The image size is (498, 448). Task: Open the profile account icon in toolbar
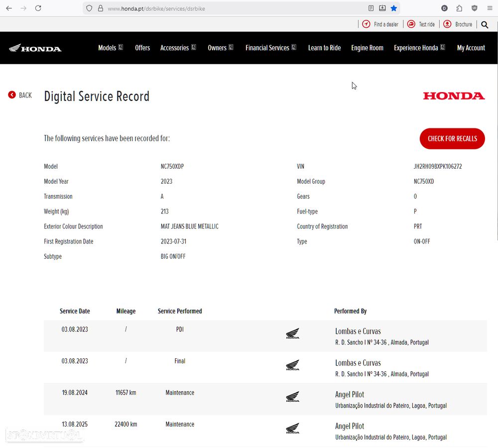coord(444,8)
